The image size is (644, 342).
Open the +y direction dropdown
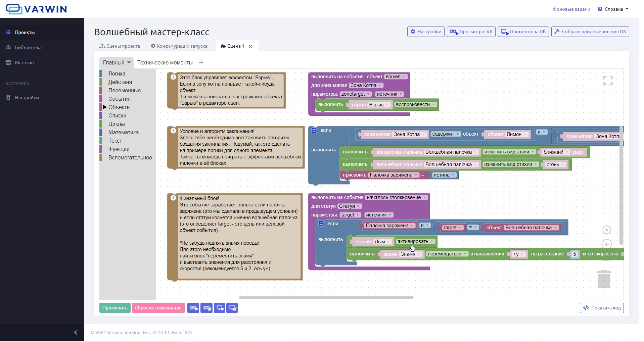tap(518, 254)
